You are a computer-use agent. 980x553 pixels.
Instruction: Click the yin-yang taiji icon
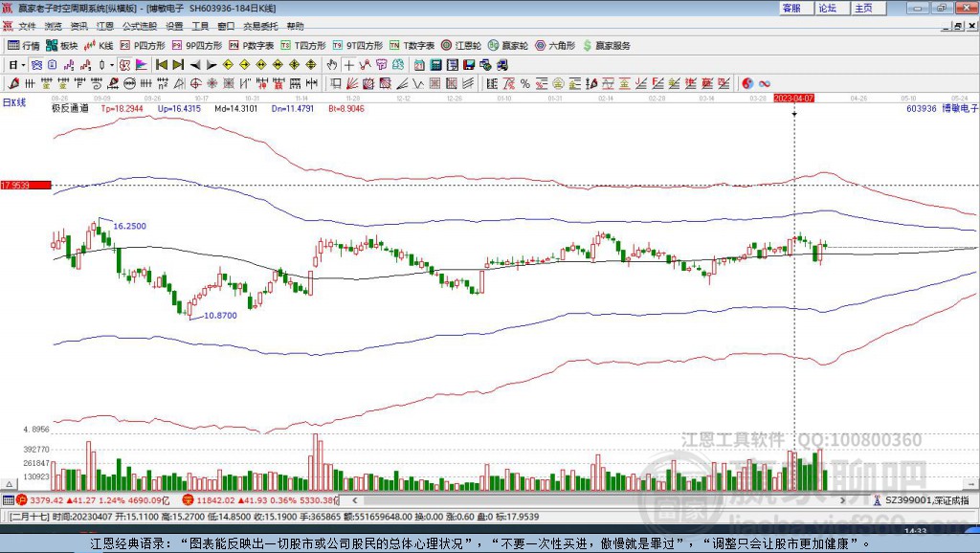pos(747,83)
